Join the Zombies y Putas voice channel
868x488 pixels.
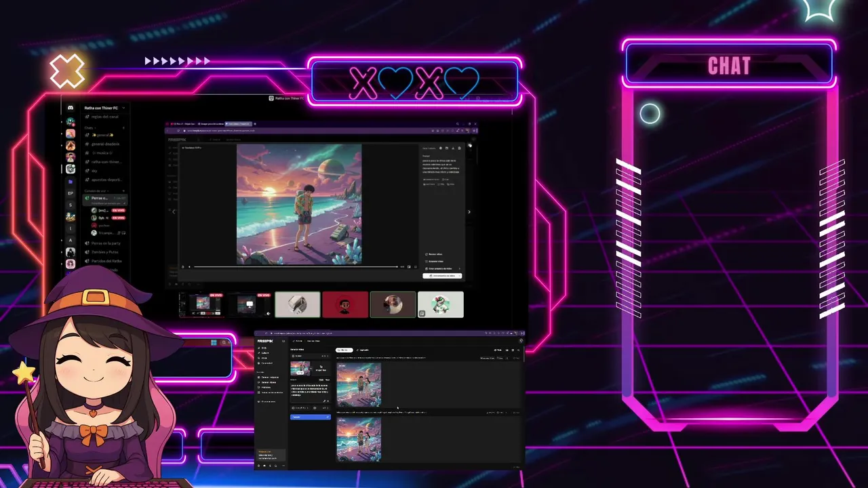tap(104, 251)
